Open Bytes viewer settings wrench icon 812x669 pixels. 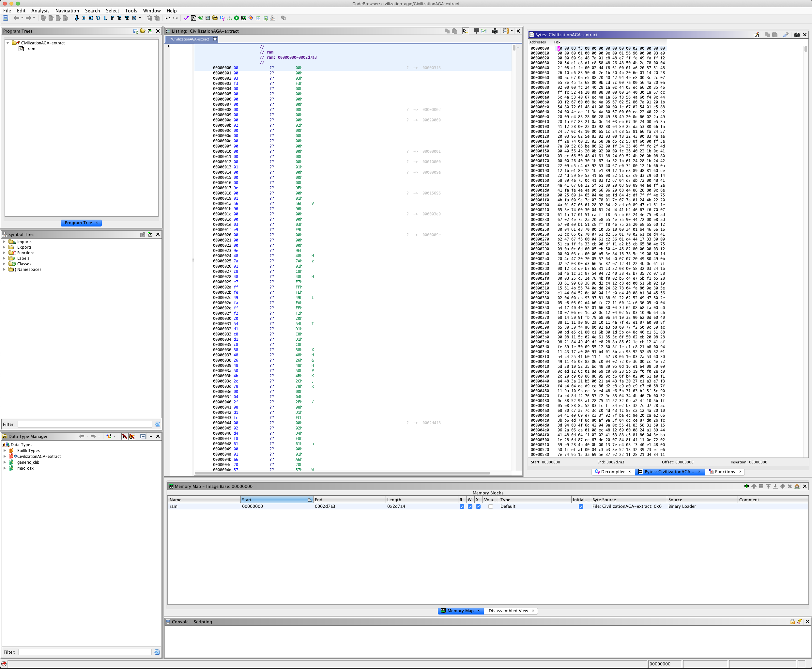pyautogui.click(x=786, y=35)
